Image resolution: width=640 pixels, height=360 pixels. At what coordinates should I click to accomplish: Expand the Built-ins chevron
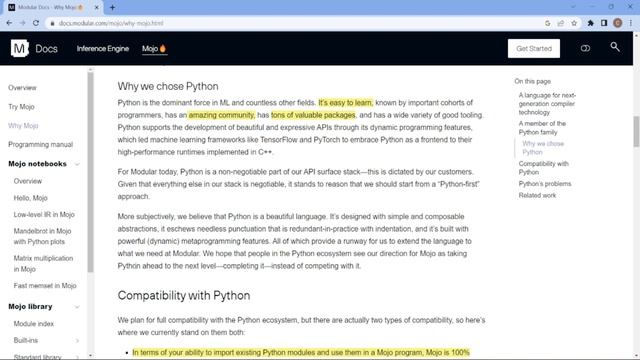point(77,340)
